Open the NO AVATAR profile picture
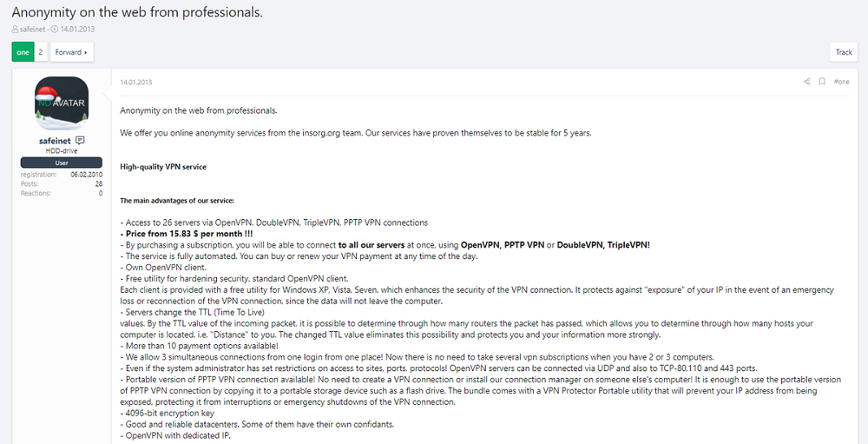Viewport: 868px width, 444px height. 62,103
